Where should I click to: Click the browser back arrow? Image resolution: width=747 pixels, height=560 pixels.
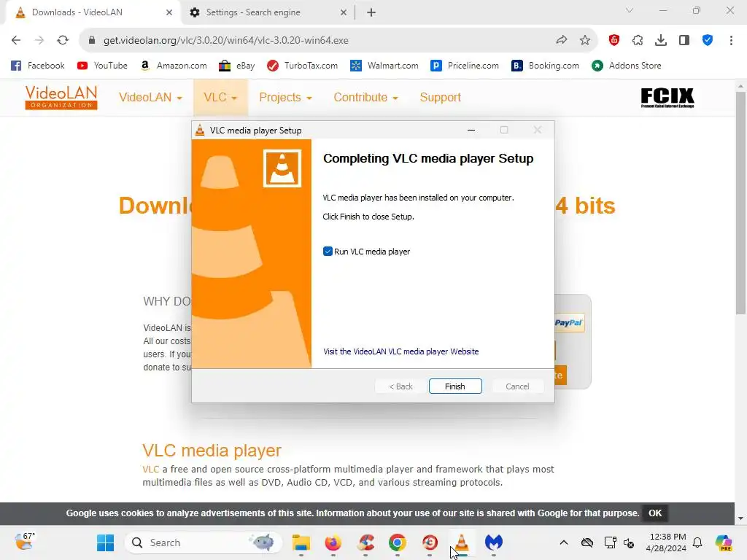point(16,41)
